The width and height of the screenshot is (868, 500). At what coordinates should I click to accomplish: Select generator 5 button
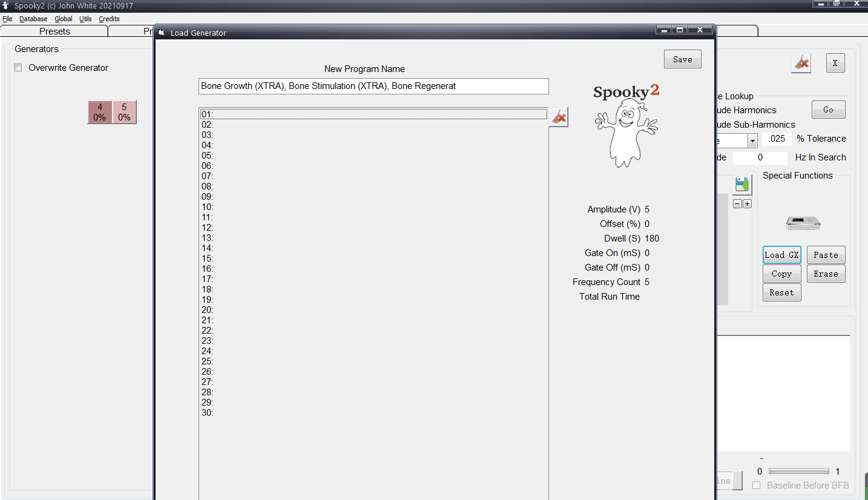click(x=124, y=112)
